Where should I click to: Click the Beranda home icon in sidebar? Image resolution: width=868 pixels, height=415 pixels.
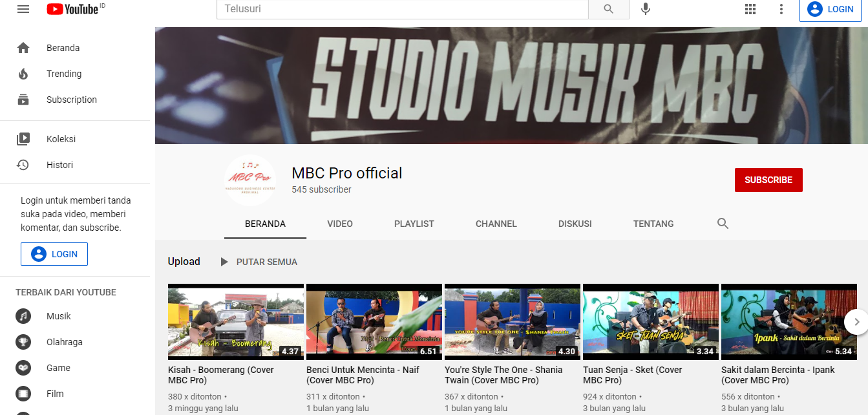23,48
